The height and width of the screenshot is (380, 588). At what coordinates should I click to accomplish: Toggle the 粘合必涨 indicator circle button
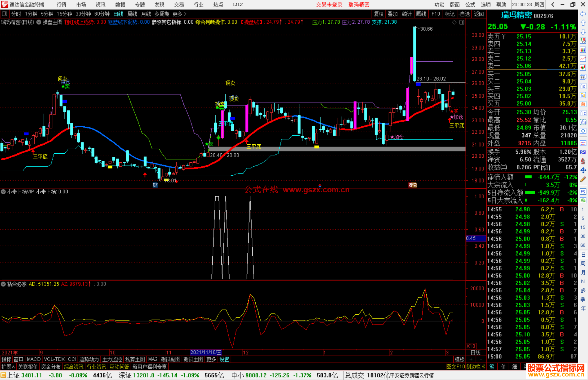pos(3,284)
